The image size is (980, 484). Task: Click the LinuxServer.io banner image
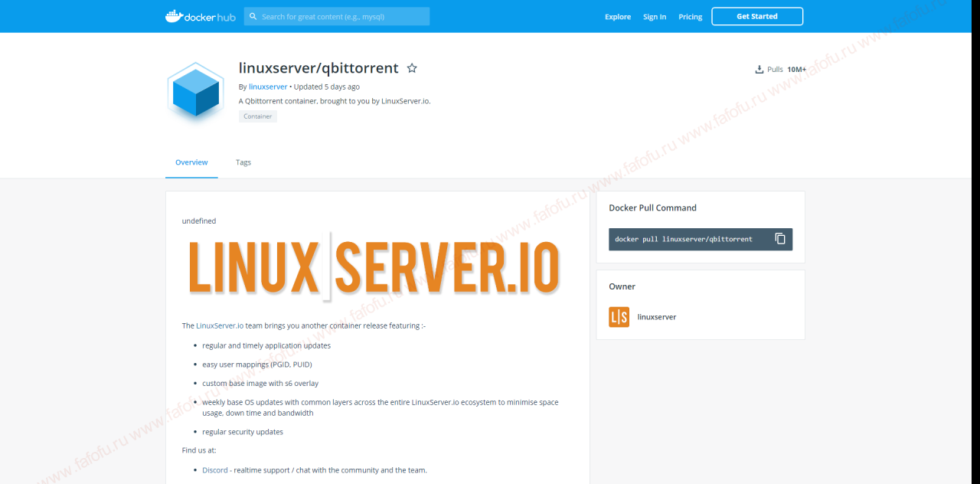click(374, 267)
